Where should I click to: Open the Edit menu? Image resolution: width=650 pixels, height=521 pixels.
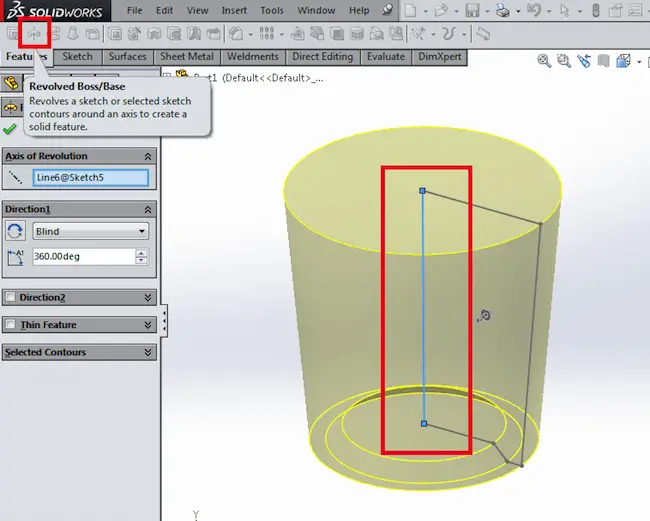click(165, 10)
